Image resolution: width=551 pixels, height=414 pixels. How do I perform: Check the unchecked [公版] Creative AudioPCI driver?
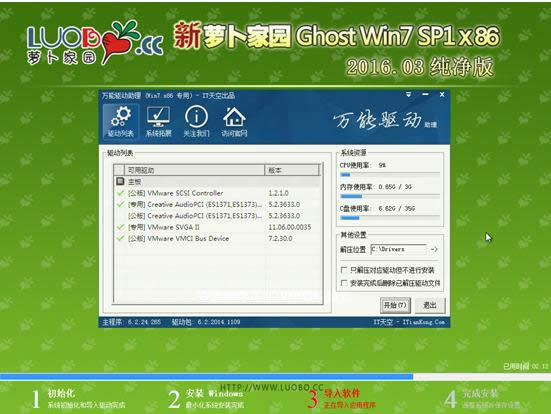(120, 215)
